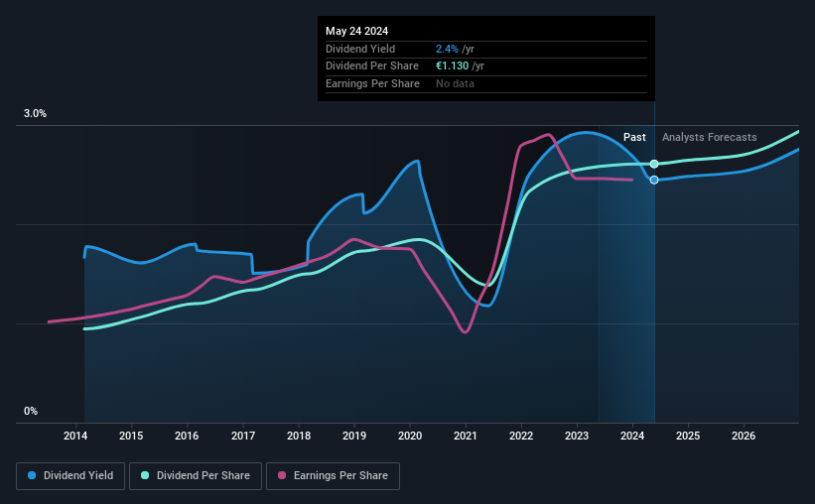The width and height of the screenshot is (815, 504).
Task: Click the 2019 x-axis label
Action: 354,436
